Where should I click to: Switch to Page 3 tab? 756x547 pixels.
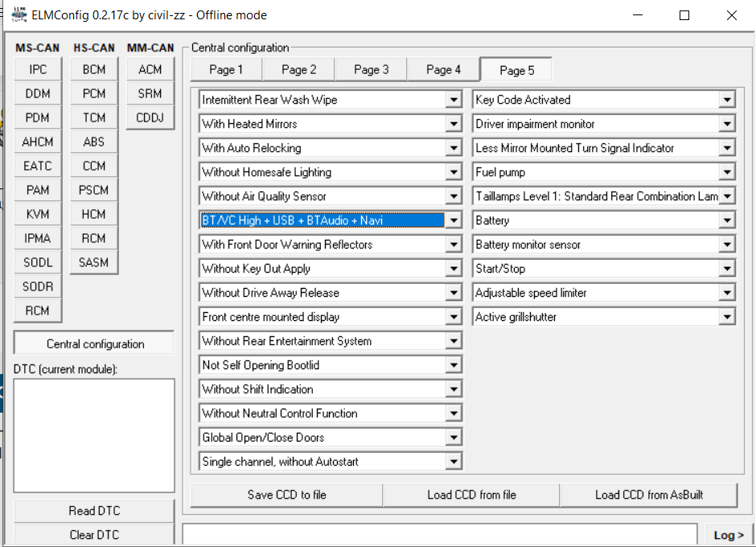pyautogui.click(x=371, y=70)
